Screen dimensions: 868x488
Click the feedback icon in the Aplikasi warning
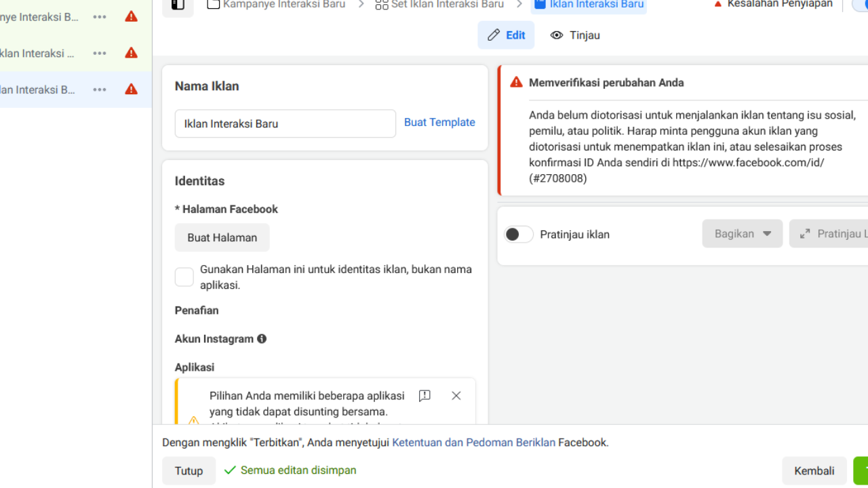point(425,396)
